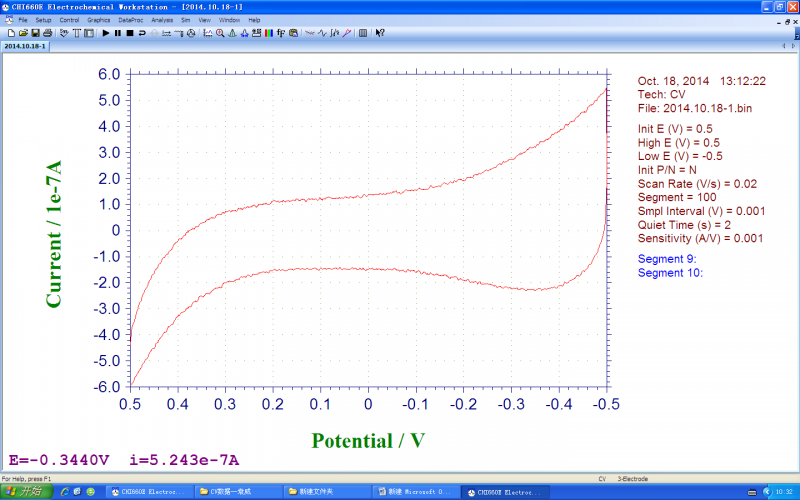Open Parameters with the T icon
The height and width of the screenshot is (500, 800).
(x=77, y=33)
